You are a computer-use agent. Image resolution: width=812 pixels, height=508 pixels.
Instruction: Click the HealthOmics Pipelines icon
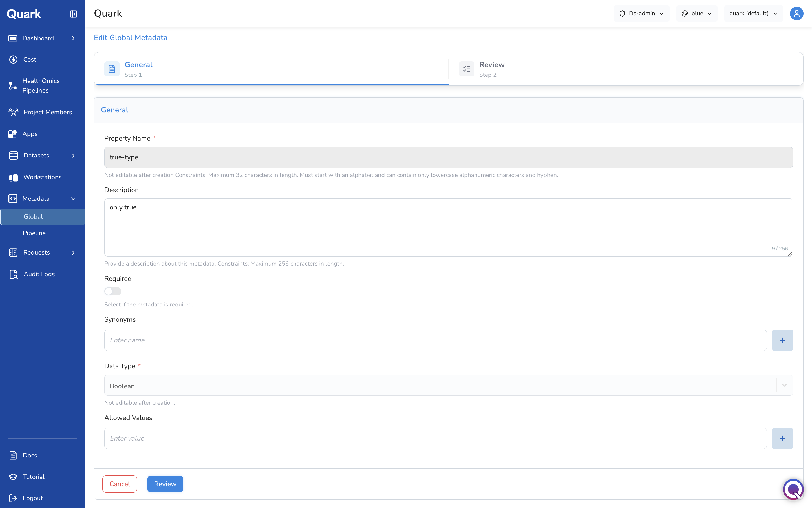[x=13, y=86]
